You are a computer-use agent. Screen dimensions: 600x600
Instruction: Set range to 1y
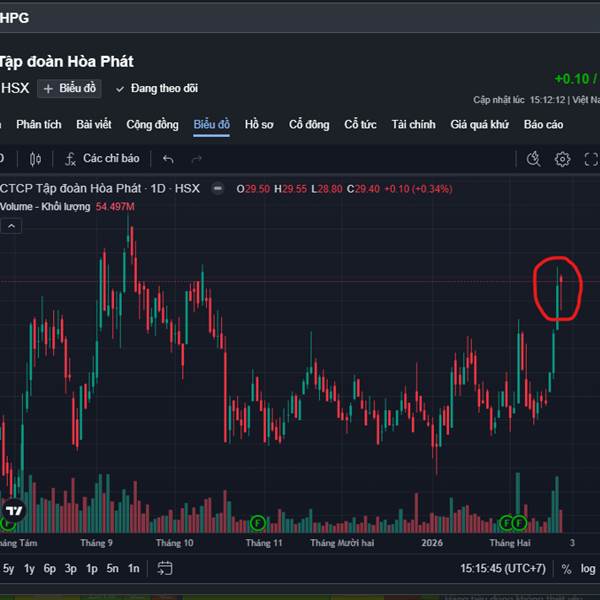pos(29,569)
